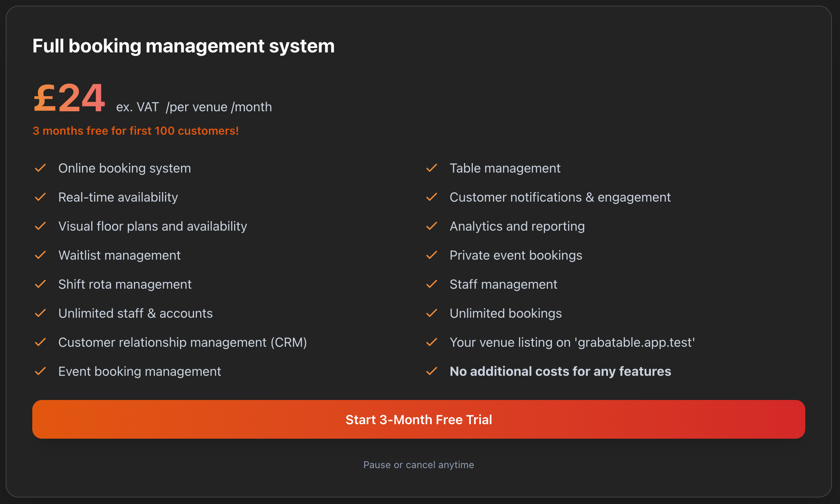The height and width of the screenshot is (504, 840).
Task: Click 'Shift rota management' feature text
Action: [x=125, y=284]
